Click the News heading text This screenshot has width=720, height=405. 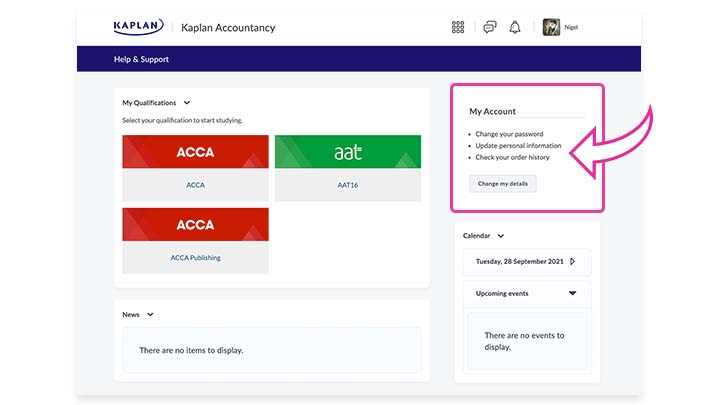[x=131, y=315]
